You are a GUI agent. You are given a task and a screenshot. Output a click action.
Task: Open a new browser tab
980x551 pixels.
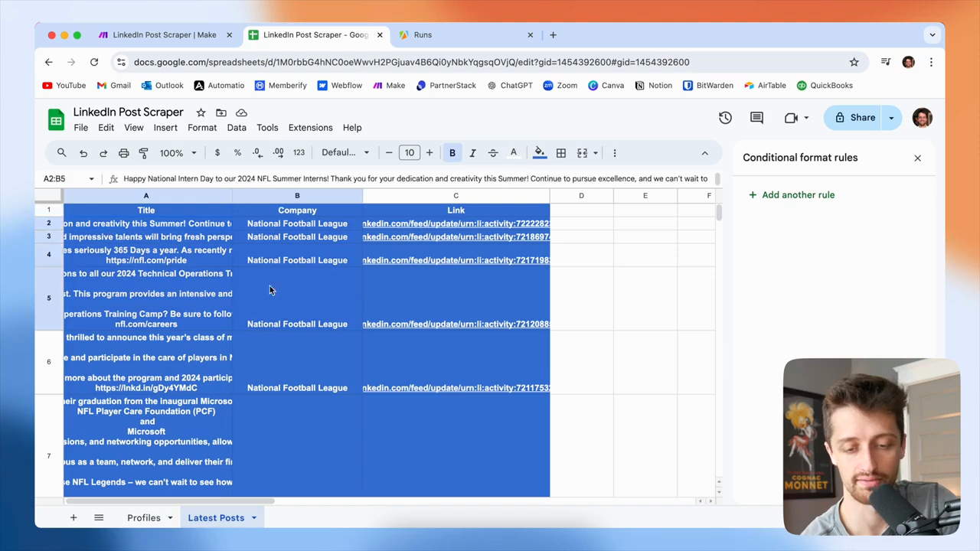click(x=554, y=35)
